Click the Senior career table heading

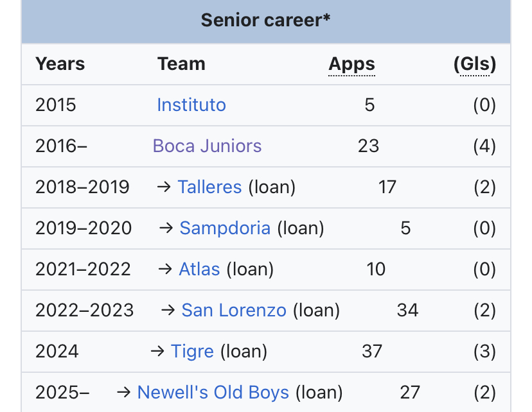pyautogui.click(x=265, y=21)
